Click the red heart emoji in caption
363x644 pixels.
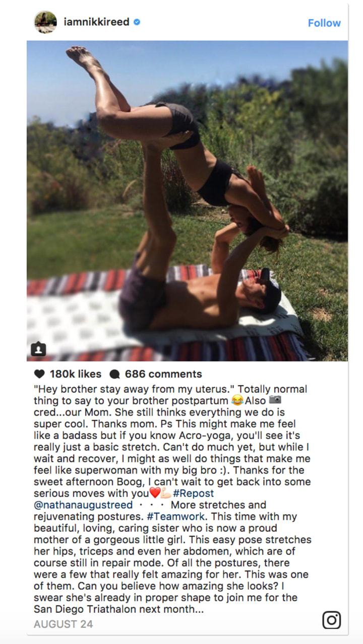click(x=155, y=493)
